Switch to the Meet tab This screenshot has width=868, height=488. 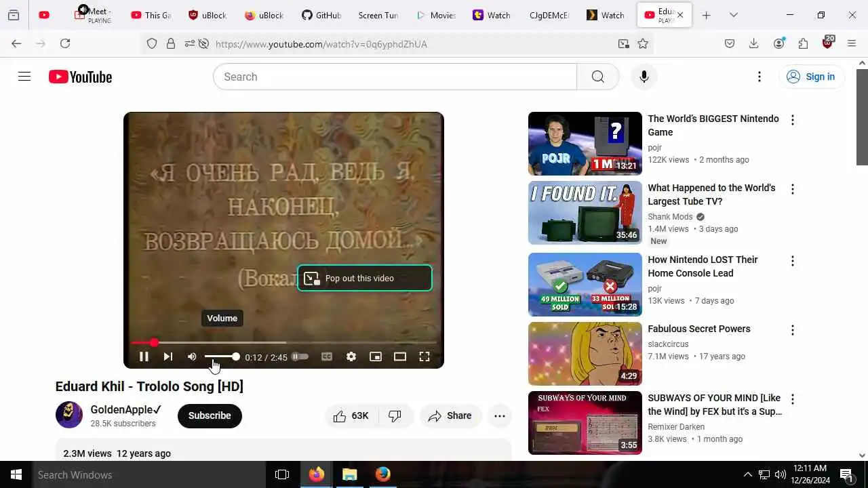pos(93,15)
